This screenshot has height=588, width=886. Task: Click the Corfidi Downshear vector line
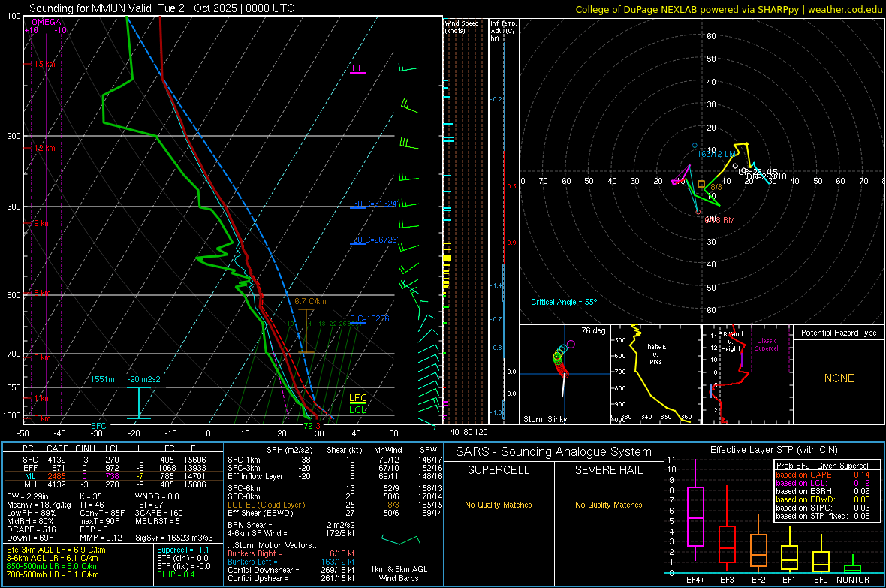pyautogui.click(x=291, y=571)
